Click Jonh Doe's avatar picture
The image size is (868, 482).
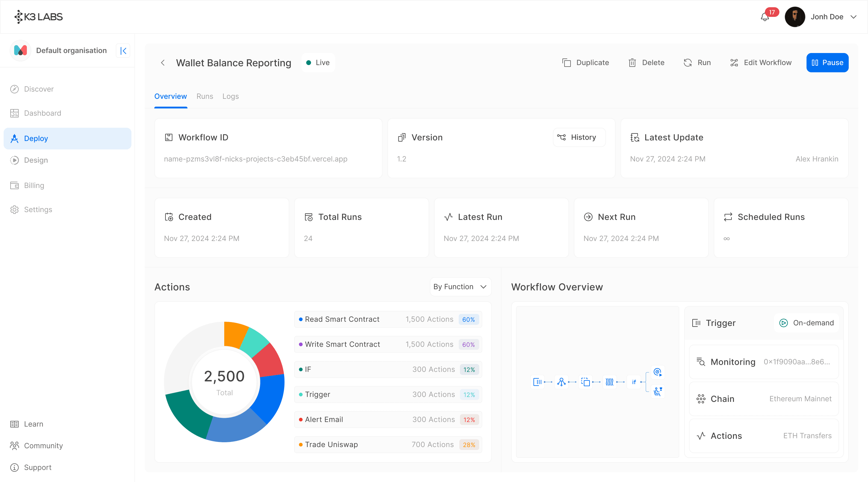(x=794, y=17)
